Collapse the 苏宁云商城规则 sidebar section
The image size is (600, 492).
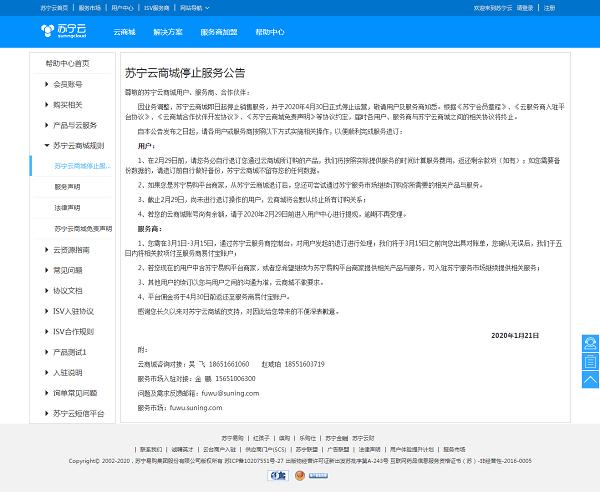pyautogui.click(x=74, y=145)
